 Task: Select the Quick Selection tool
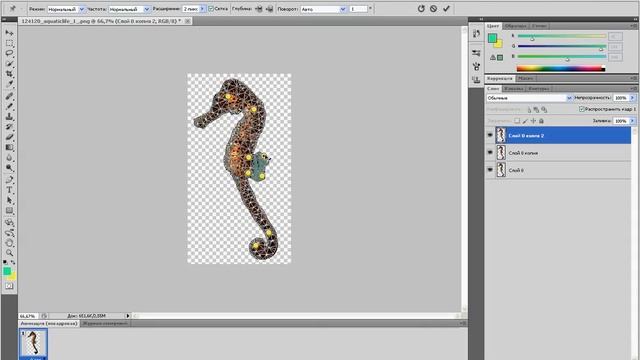click(9, 64)
